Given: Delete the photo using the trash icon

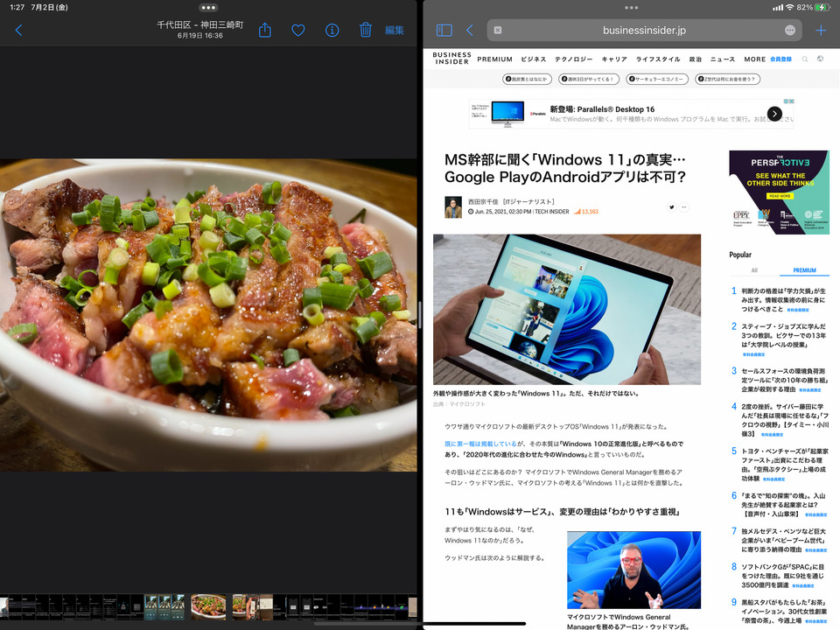Looking at the screenshot, I should pyautogui.click(x=366, y=30).
